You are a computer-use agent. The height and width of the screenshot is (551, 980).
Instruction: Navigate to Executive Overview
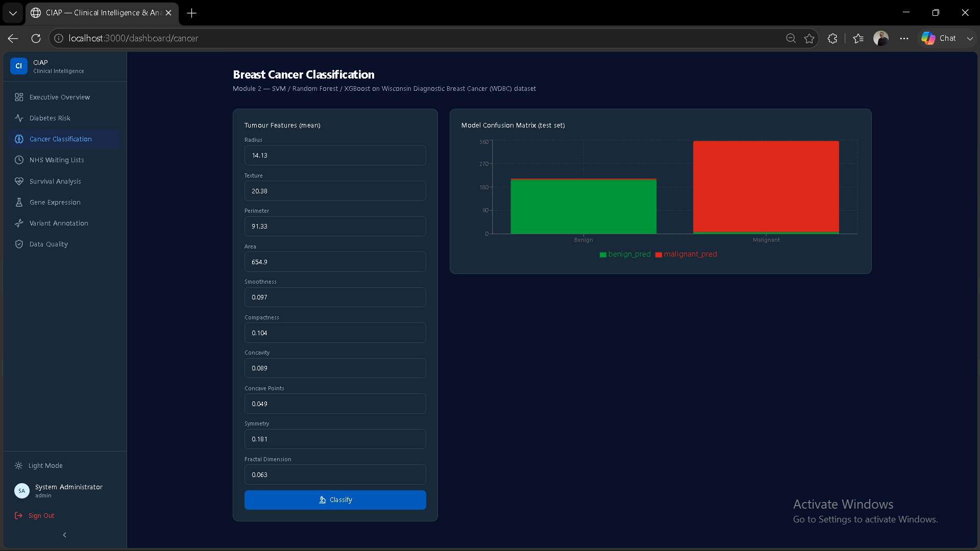coord(65,97)
